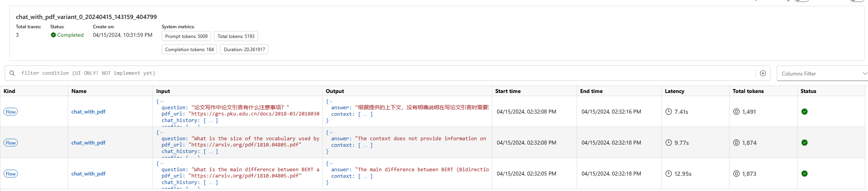Click the plus icon to add filter condition

[x=763, y=73]
